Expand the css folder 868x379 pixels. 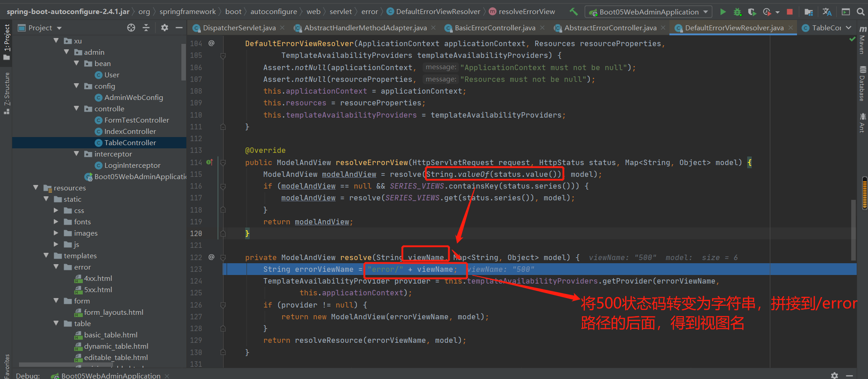click(x=56, y=210)
